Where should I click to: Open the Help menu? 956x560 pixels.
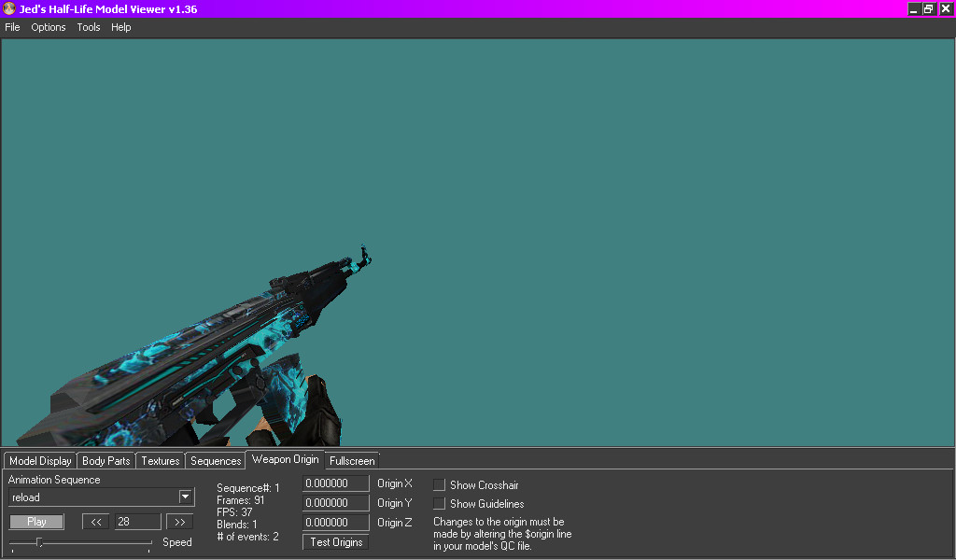(120, 27)
